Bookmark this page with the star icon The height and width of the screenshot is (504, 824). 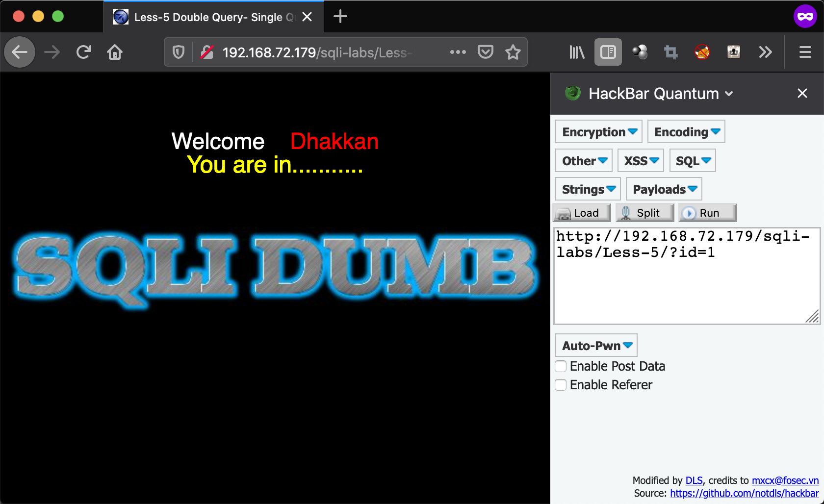[x=513, y=52]
